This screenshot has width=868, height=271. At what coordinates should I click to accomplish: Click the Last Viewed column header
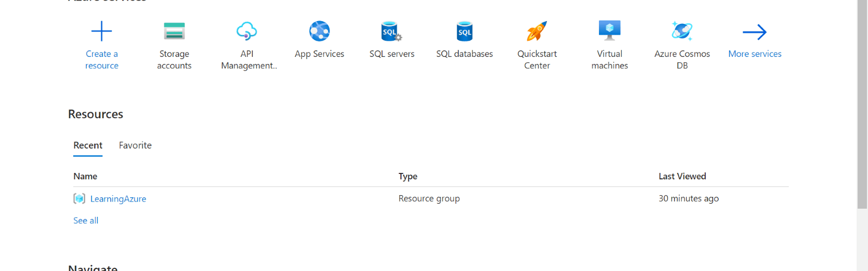[x=682, y=176]
